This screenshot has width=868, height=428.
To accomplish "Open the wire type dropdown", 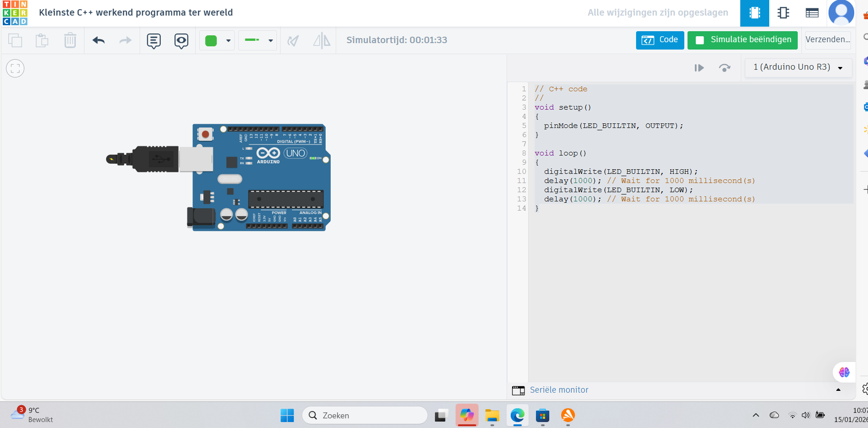I will (x=271, y=40).
